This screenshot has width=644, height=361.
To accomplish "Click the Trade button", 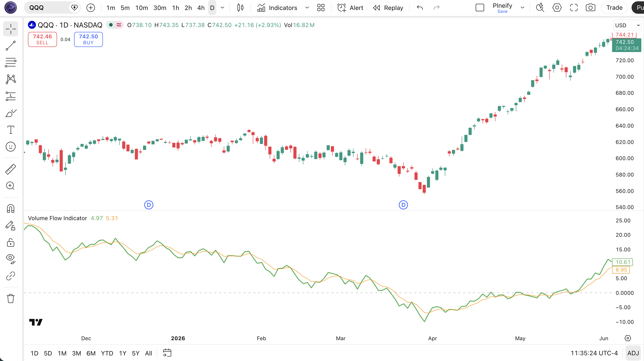I will coord(614,8).
